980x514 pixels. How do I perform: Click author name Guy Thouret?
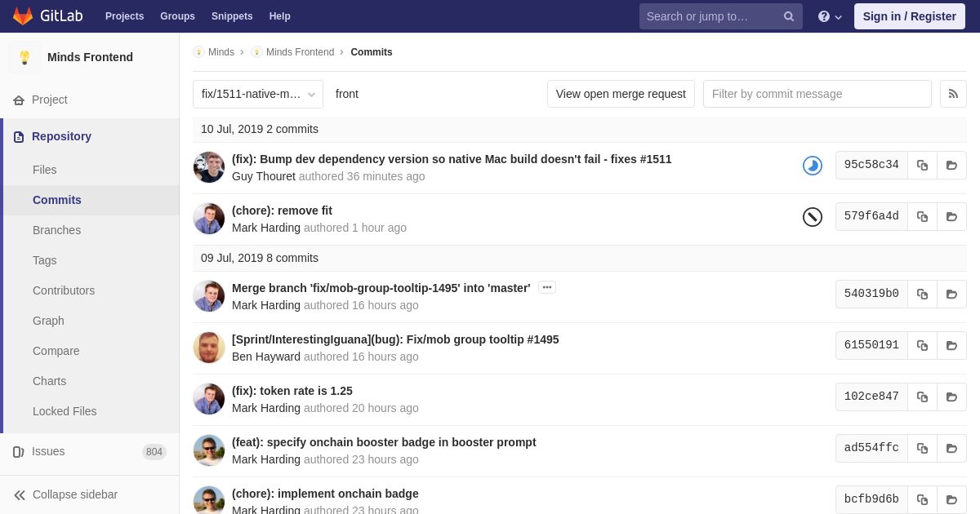(264, 176)
